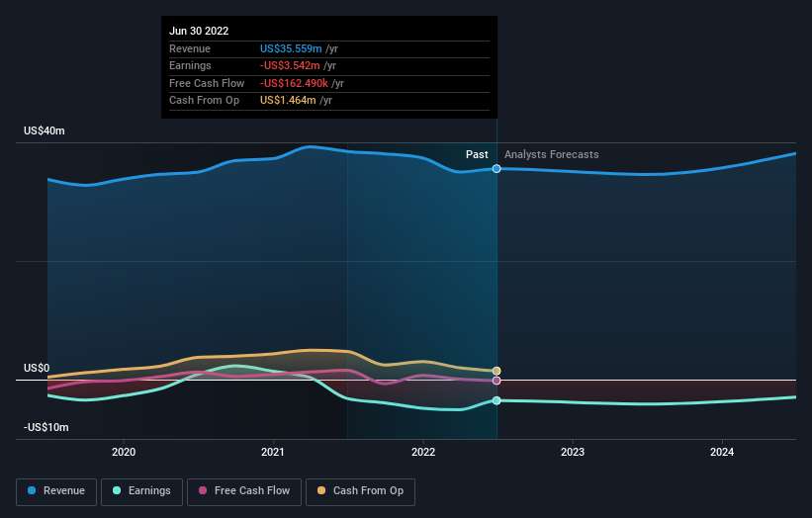Click the -US$162.490k free cash flow value
Image resolution: width=812 pixels, height=518 pixels.
pyautogui.click(x=294, y=83)
